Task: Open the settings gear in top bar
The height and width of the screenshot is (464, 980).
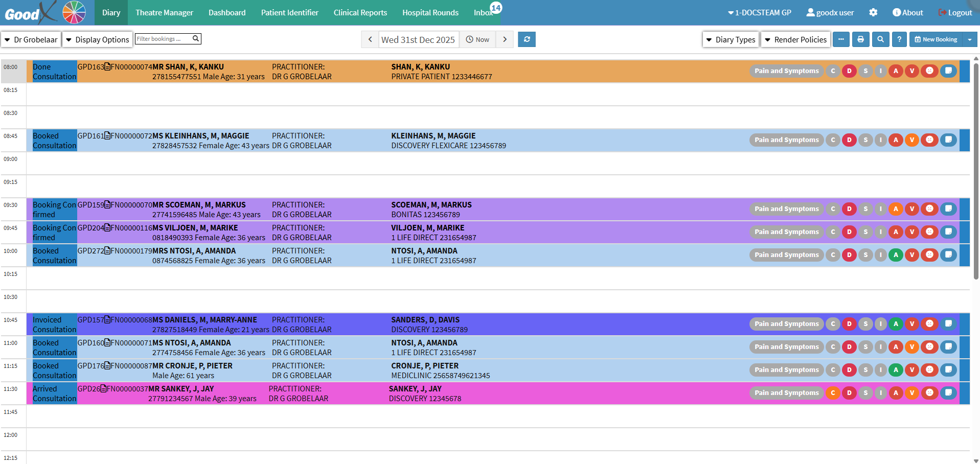Action: [x=873, y=12]
